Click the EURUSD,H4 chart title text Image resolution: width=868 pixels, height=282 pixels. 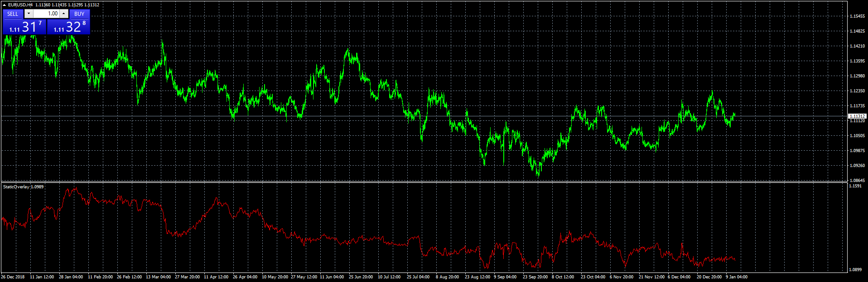click(x=20, y=5)
